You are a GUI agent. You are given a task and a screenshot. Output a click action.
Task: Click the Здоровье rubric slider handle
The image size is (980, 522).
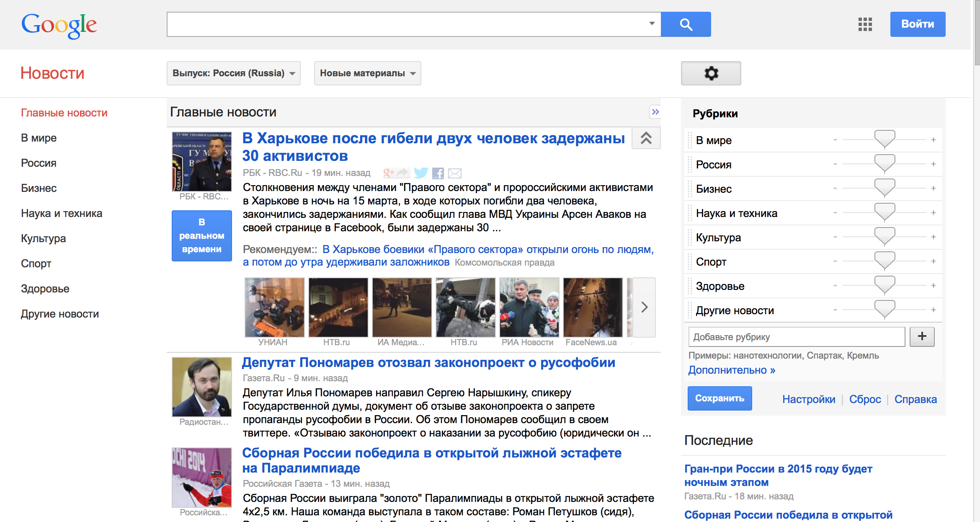[x=885, y=285]
